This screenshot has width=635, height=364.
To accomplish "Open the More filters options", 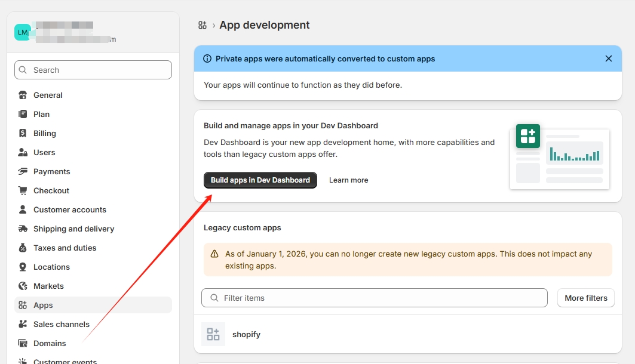I will click(585, 298).
